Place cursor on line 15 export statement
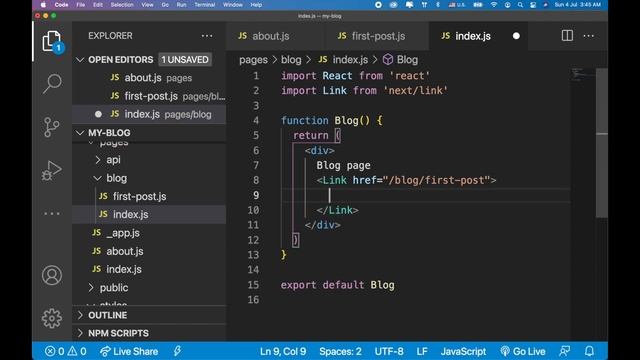 coord(338,285)
